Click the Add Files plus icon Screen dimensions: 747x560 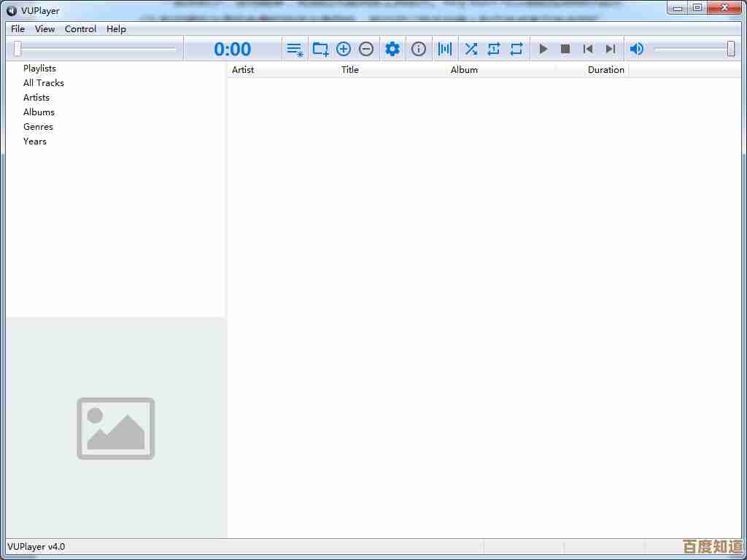344,50
